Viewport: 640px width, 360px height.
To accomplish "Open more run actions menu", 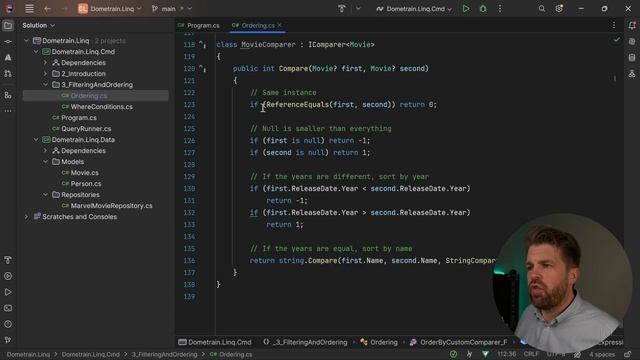I will tap(500, 9).
